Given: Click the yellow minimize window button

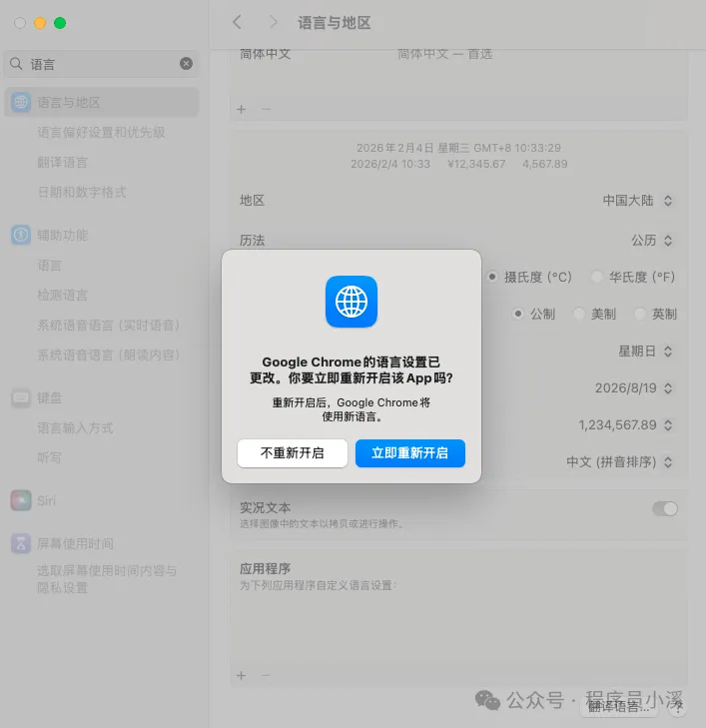Looking at the screenshot, I should [40, 23].
